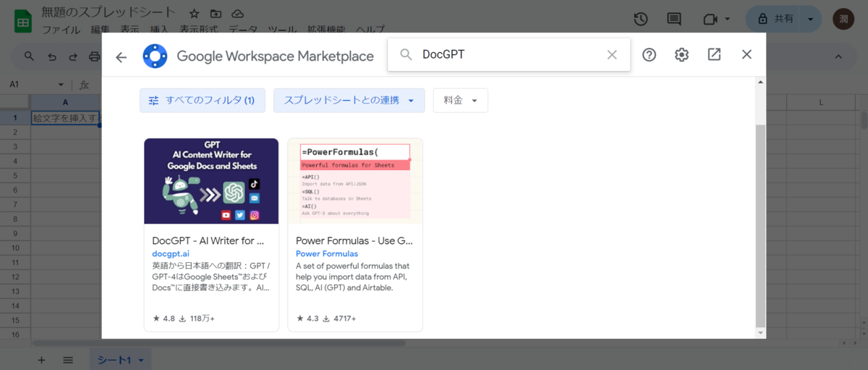
Task: Open Marketplace help
Action: pos(649,55)
